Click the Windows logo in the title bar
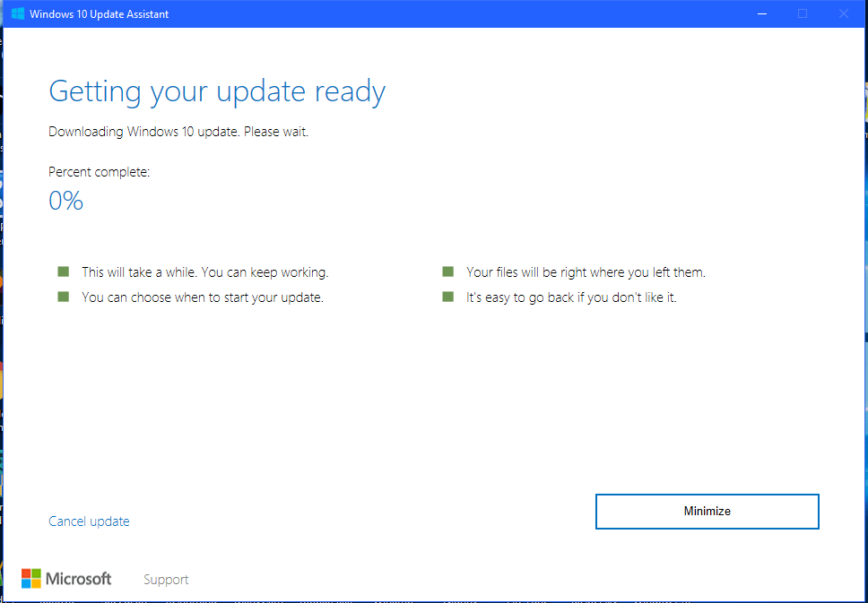The image size is (868, 603). click(18, 13)
